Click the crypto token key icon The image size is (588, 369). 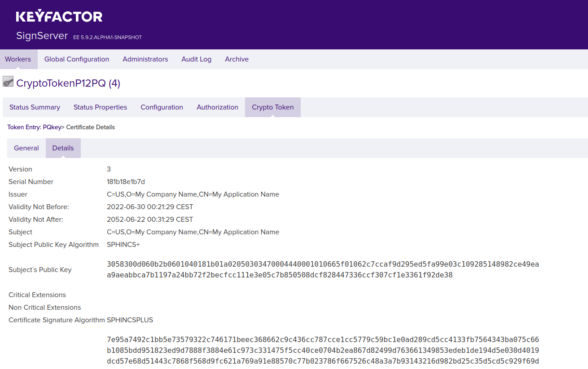click(x=8, y=82)
